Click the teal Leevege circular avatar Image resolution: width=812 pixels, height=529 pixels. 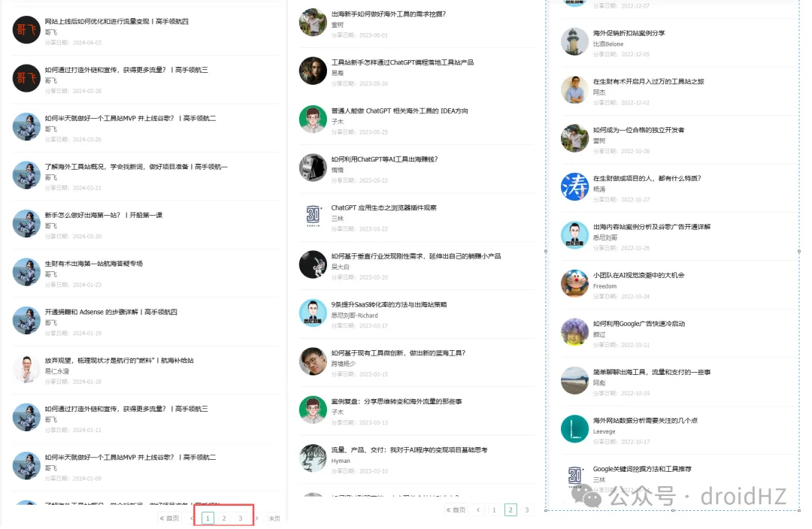coord(574,429)
